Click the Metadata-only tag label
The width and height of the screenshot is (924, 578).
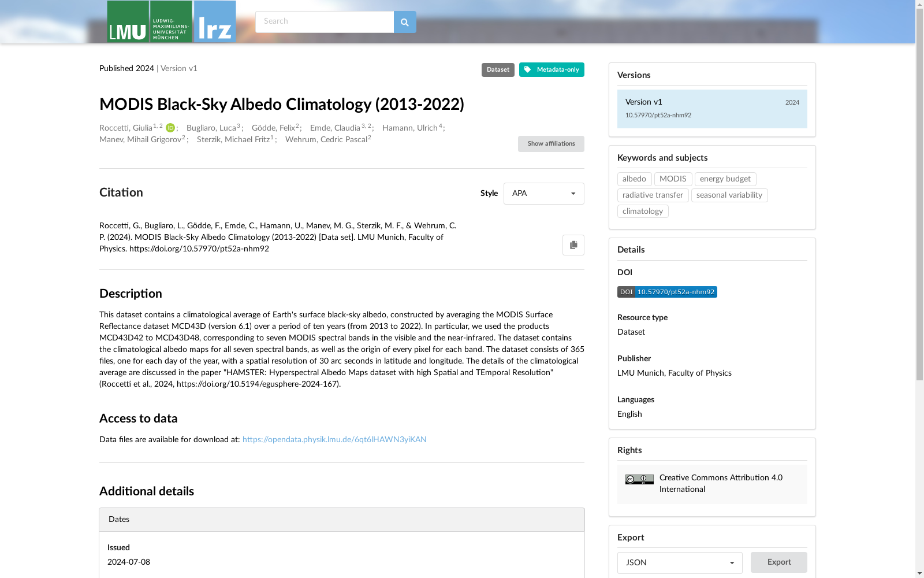pos(552,69)
